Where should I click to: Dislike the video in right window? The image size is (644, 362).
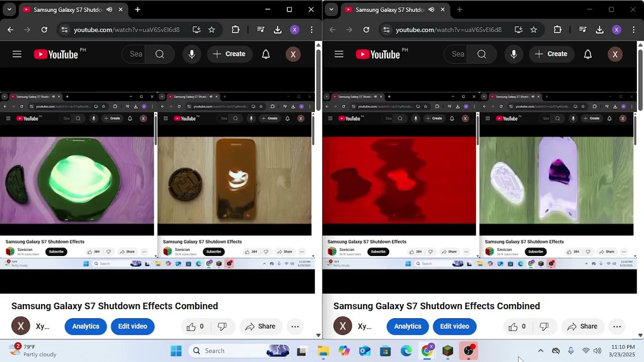pos(544,327)
